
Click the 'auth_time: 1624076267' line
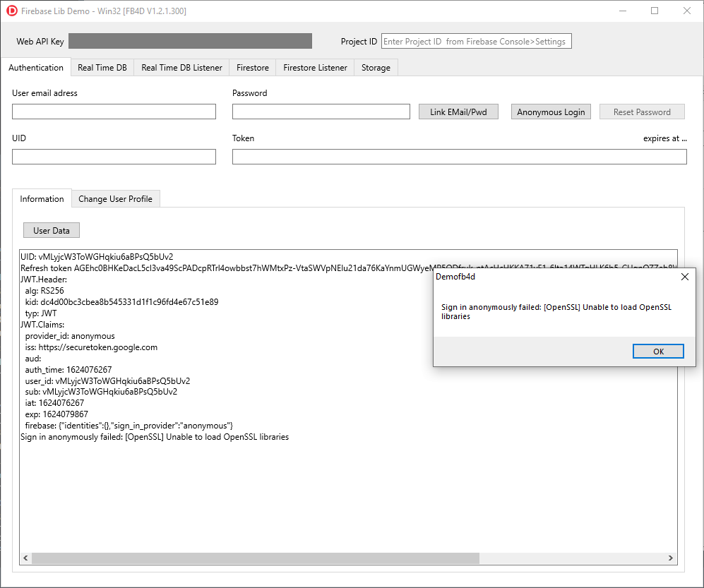68,369
